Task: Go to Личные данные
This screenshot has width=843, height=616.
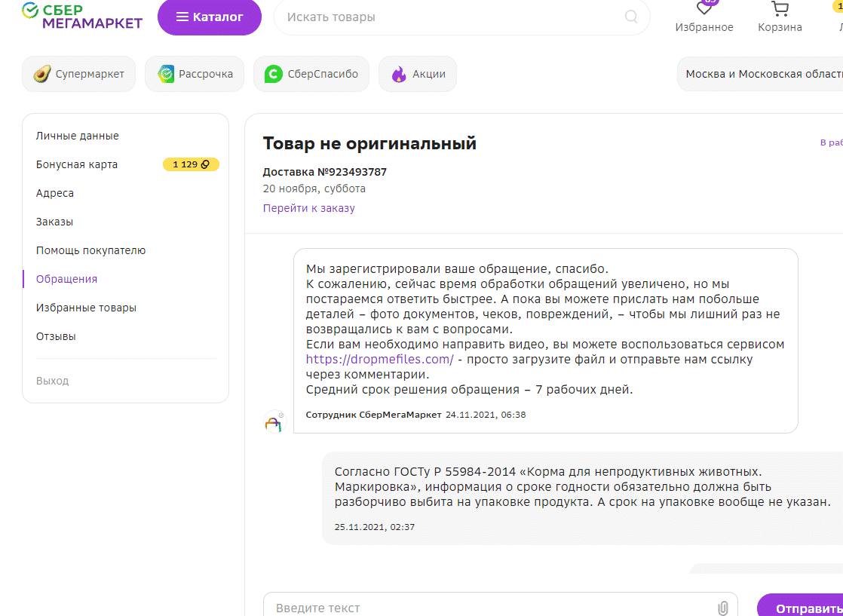Action: coord(78,136)
